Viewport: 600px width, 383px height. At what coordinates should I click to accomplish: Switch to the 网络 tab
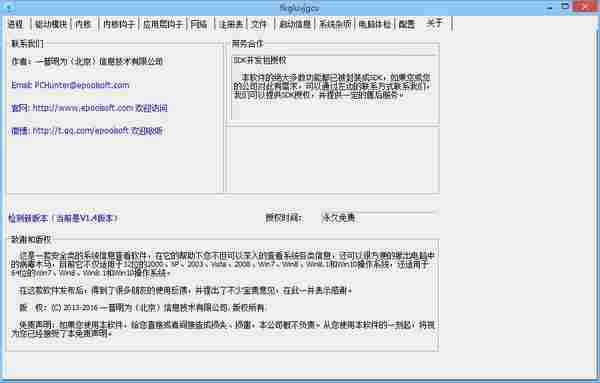[x=199, y=24]
